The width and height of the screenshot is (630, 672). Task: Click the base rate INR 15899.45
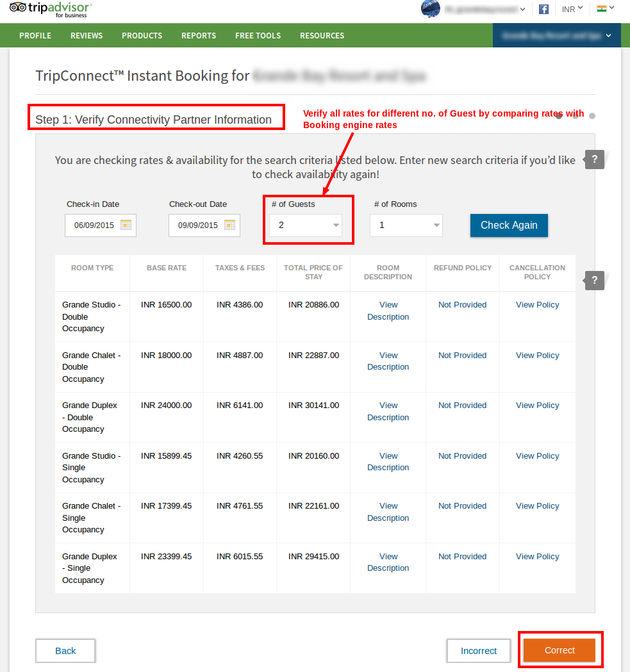[167, 456]
